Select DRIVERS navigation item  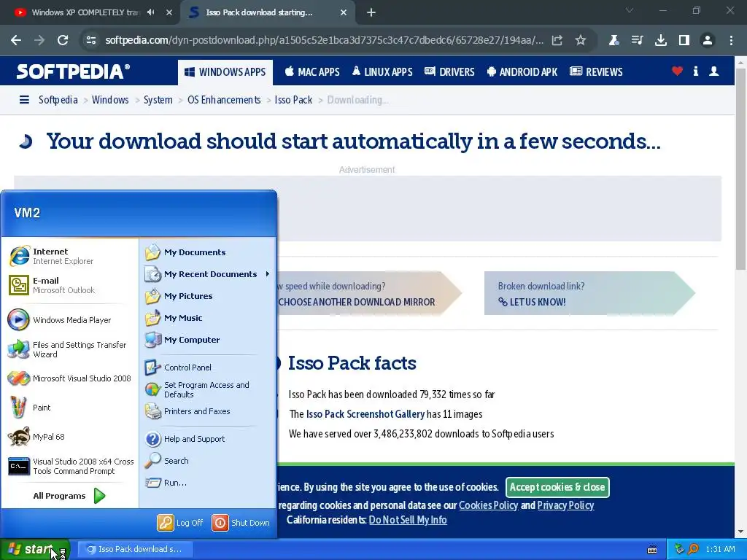pyautogui.click(x=449, y=72)
